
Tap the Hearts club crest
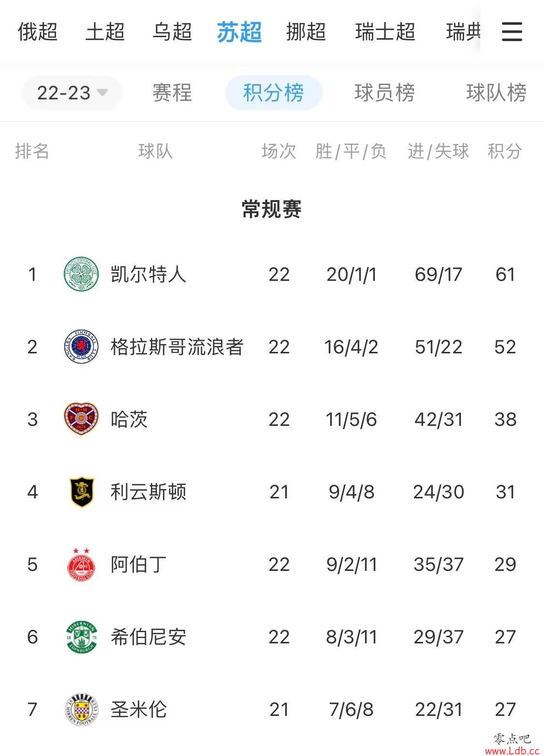(x=82, y=419)
